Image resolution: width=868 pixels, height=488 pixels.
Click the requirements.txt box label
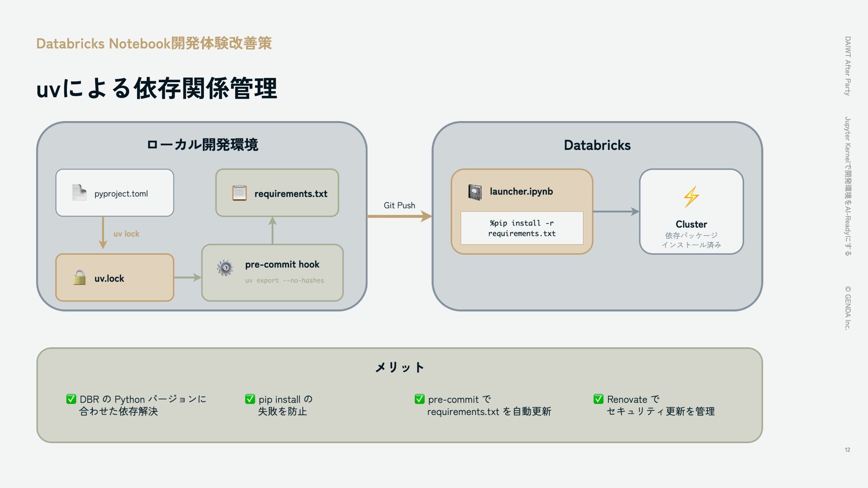(x=291, y=194)
